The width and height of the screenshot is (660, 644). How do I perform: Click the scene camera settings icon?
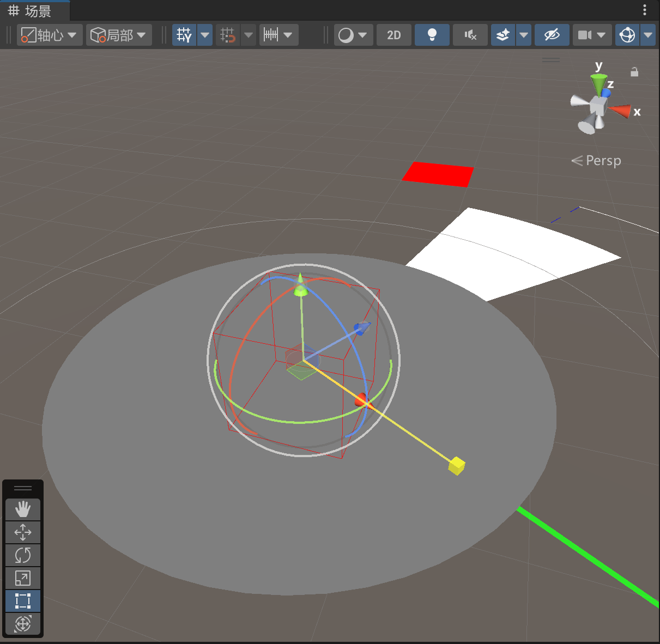tap(585, 35)
